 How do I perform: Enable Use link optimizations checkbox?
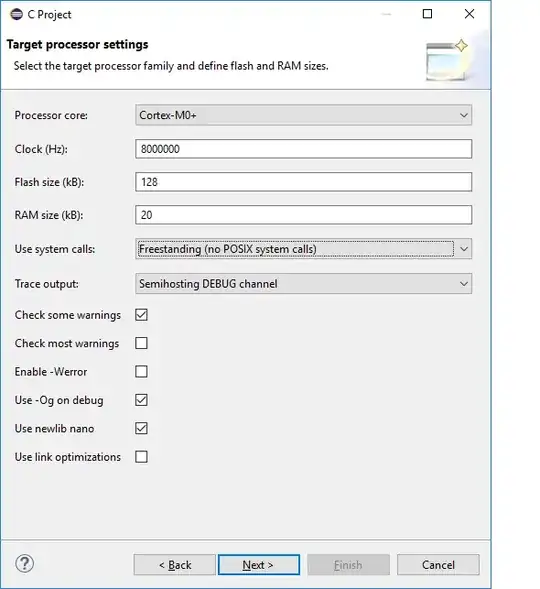click(141, 457)
